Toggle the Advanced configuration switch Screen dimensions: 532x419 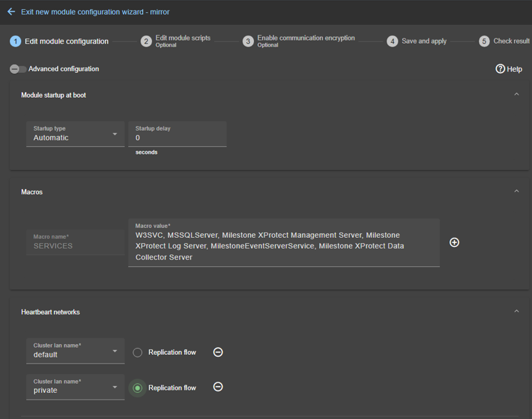click(17, 69)
